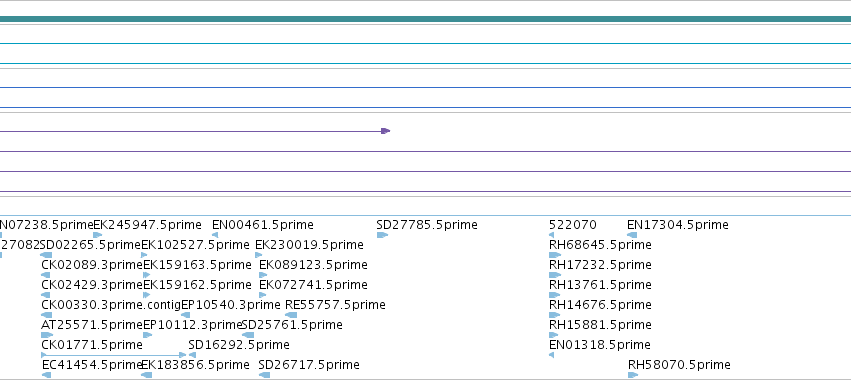The image size is (851, 380).
Task: Click the RH68645.5prime label
Action: (x=600, y=245)
